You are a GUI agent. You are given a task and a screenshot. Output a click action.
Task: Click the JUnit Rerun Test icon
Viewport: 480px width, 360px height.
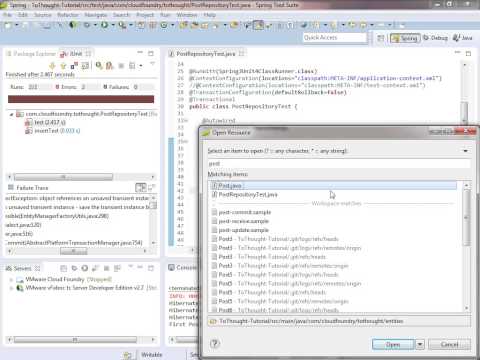99,66
